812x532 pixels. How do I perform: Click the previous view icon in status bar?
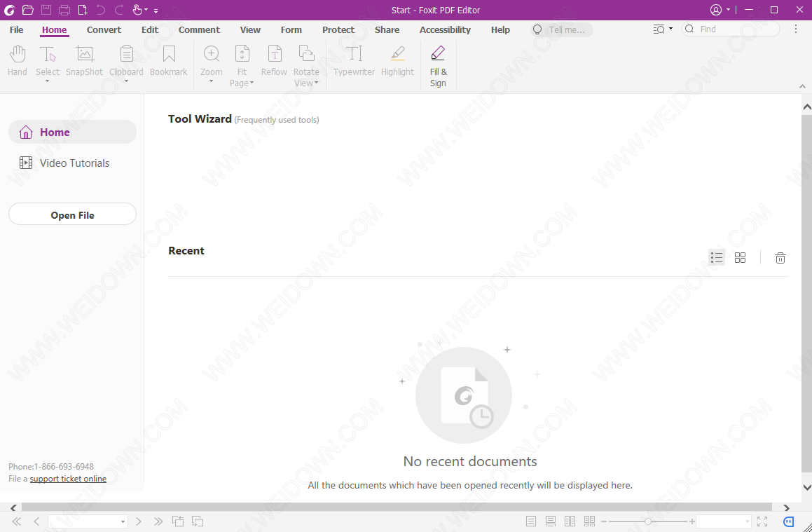point(178,521)
